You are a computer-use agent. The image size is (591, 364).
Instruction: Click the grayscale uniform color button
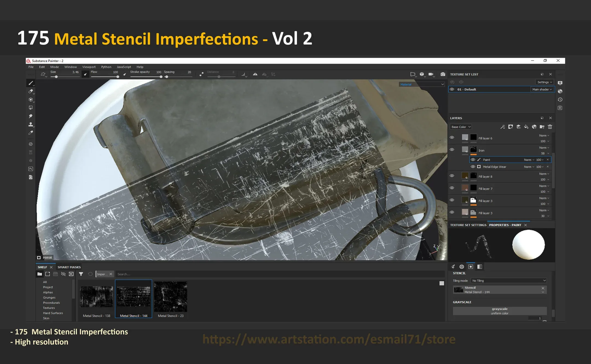pyautogui.click(x=500, y=311)
